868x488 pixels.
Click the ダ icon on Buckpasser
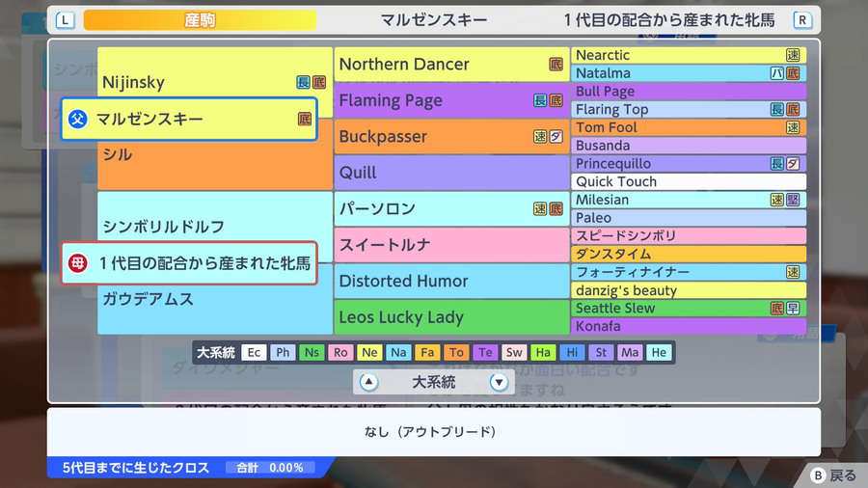pos(556,136)
